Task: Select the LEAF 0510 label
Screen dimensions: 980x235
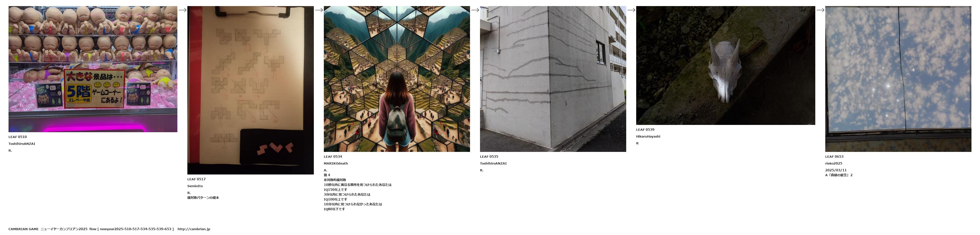Action: (18, 137)
